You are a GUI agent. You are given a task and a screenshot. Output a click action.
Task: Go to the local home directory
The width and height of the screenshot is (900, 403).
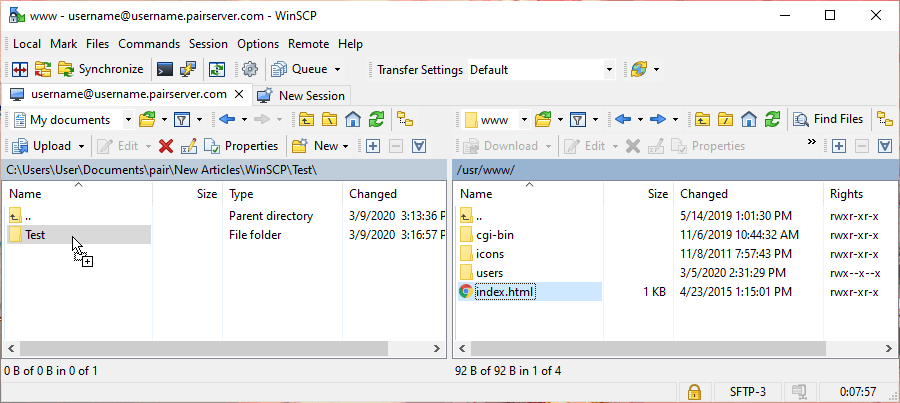352,120
